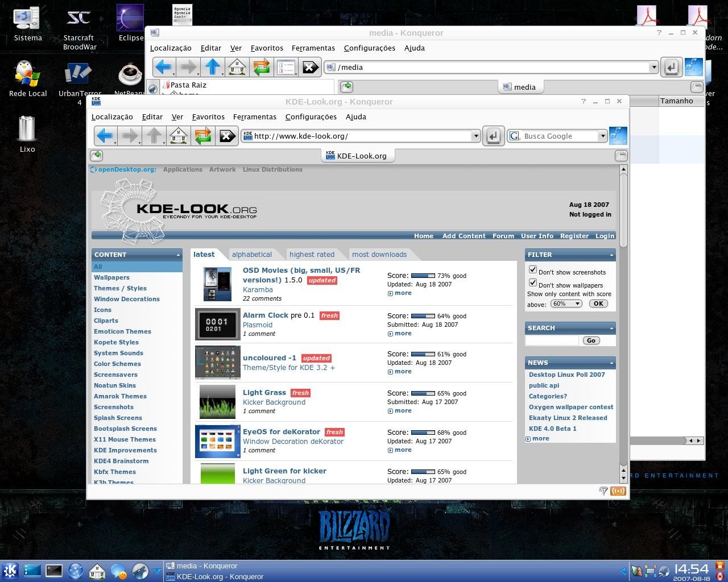Toggle Don't show screenshots checkbox
This screenshot has height=582, width=728.
click(x=533, y=269)
